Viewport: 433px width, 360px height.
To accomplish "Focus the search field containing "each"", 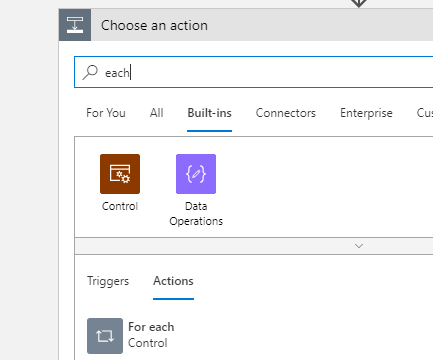I will [254, 72].
